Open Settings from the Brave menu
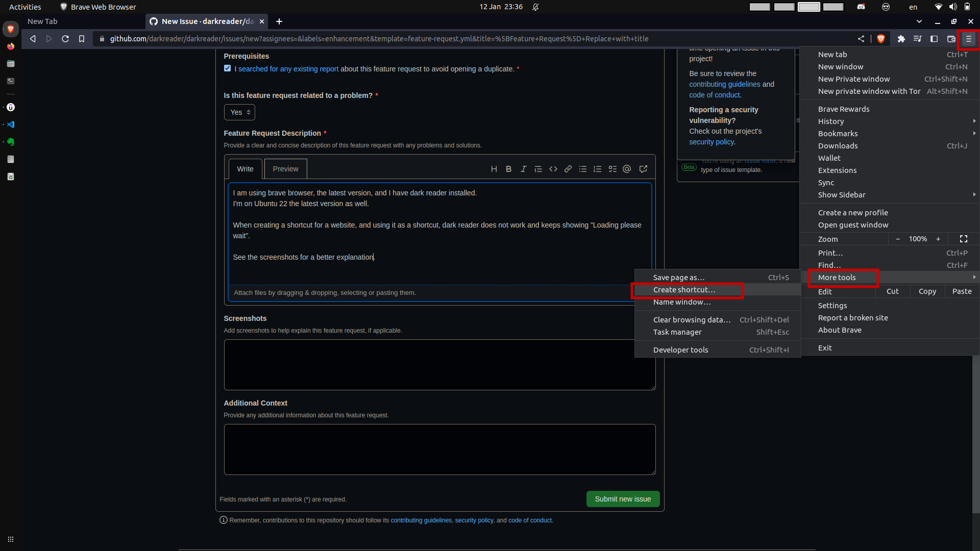 pos(891,306)
